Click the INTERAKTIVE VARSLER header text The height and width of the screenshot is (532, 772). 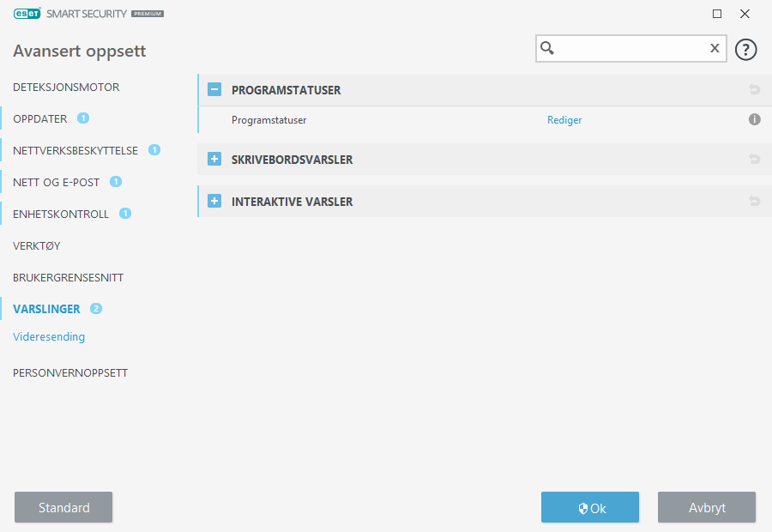(x=292, y=202)
